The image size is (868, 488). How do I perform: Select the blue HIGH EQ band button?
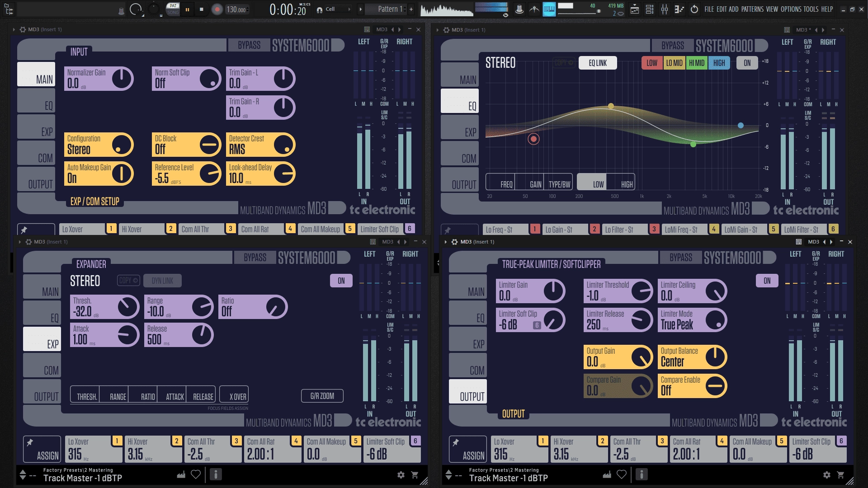pyautogui.click(x=719, y=63)
